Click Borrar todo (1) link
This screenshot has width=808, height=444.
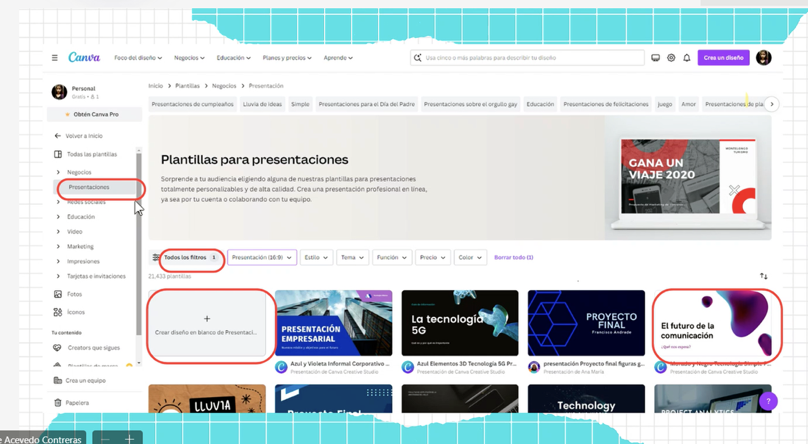pyautogui.click(x=513, y=257)
